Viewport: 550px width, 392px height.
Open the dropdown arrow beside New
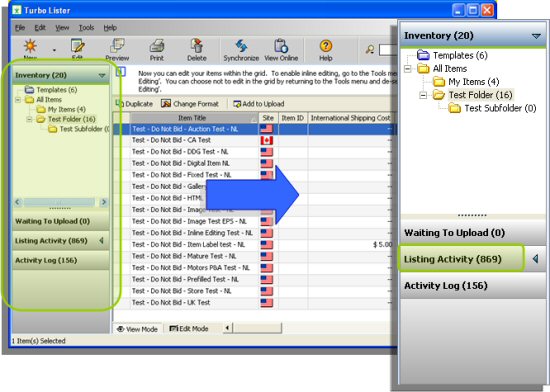(x=54, y=50)
